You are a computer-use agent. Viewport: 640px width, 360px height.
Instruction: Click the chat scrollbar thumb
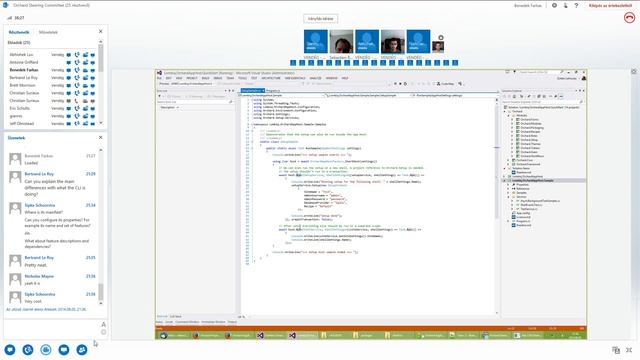101,291
